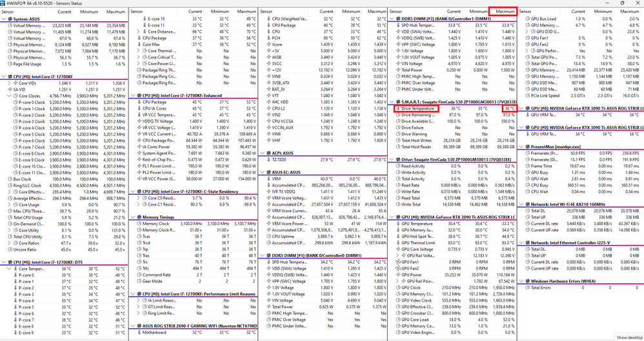Expand the Core Ratios row
Image resolution: width=644 pixels, height=341 pixels.
[x=10, y=243]
